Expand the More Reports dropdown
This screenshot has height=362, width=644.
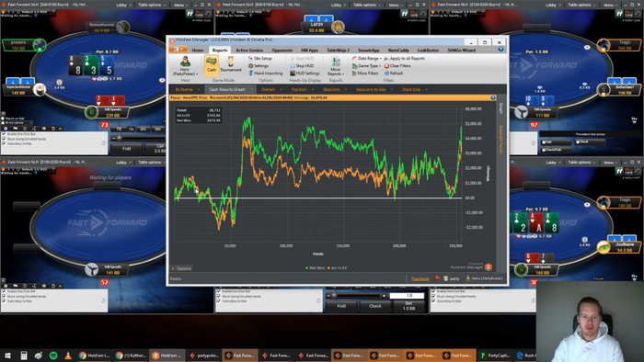click(x=336, y=66)
